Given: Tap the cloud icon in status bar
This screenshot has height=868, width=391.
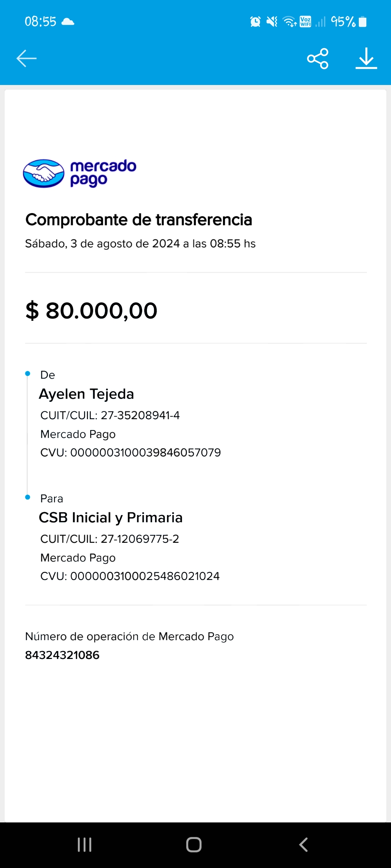Looking at the screenshot, I should click(x=68, y=22).
